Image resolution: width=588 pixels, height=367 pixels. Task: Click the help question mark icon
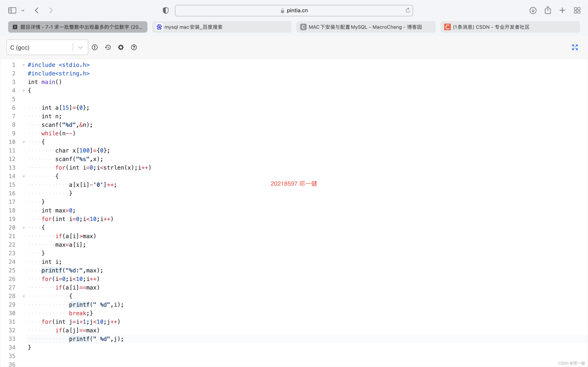[x=134, y=47]
